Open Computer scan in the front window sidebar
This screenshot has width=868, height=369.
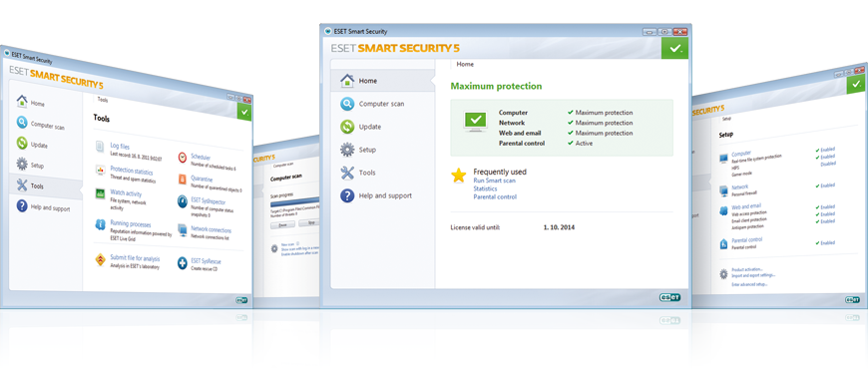point(383,104)
